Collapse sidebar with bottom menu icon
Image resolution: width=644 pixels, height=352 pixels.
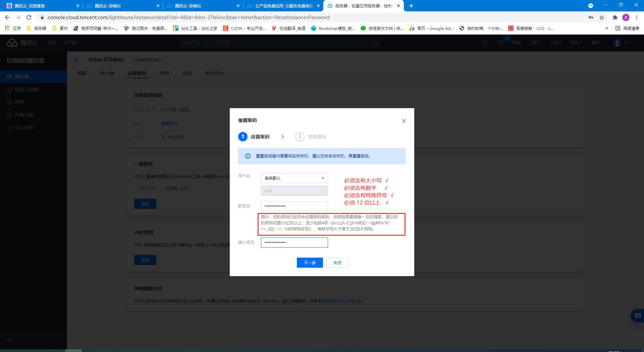pos(9,340)
